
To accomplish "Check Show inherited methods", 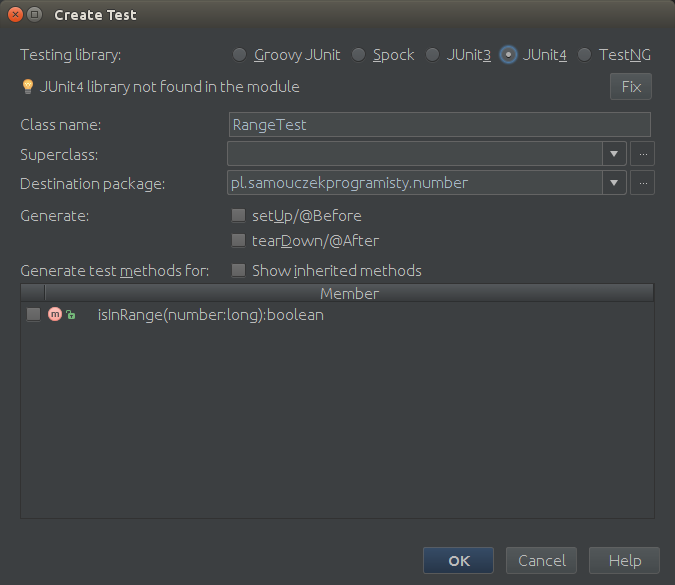I will pos(238,271).
